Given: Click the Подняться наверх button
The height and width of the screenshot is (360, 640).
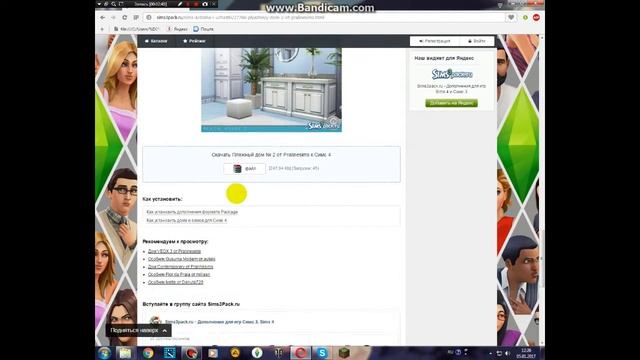Looking at the screenshot, I should coord(139,330).
